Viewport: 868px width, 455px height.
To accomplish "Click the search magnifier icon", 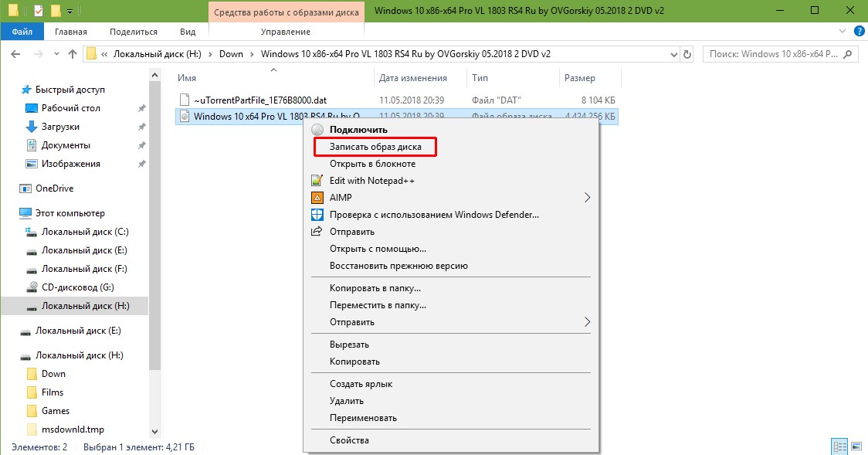I will (848, 54).
